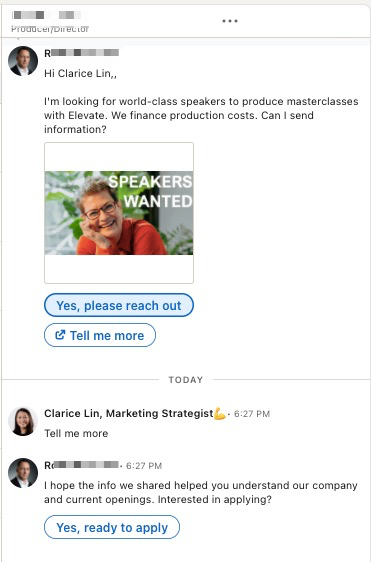Open the Speakers Wanted image

pos(119,213)
